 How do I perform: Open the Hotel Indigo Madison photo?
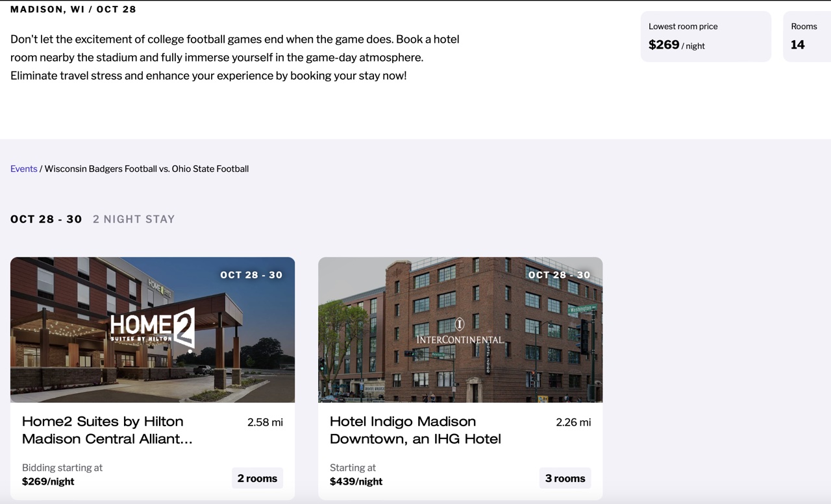460,330
